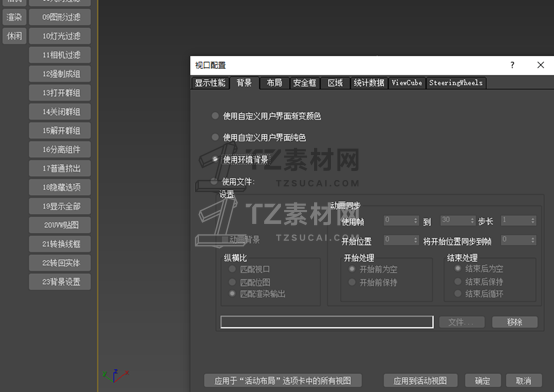Click the 14关闭群组 button
554x392 pixels.
pyautogui.click(x=60, y=112)
